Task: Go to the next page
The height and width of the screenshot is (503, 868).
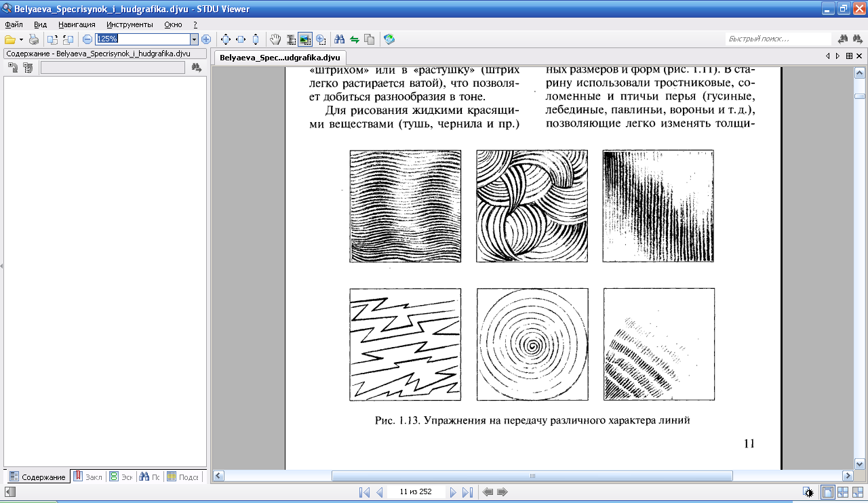Action: pyautogui.click(x=453, y=492)
